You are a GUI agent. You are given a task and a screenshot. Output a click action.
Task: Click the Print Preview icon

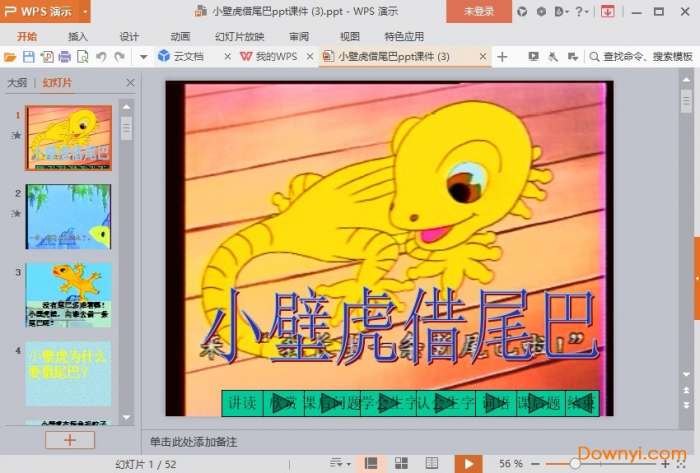coord(83,57)
